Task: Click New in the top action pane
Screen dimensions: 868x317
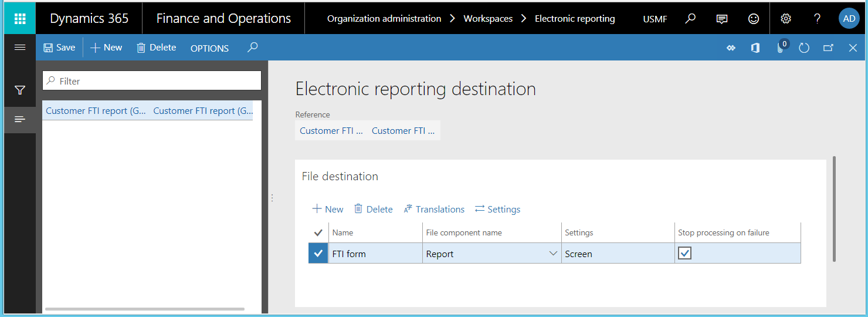Action: click(106, 48)
